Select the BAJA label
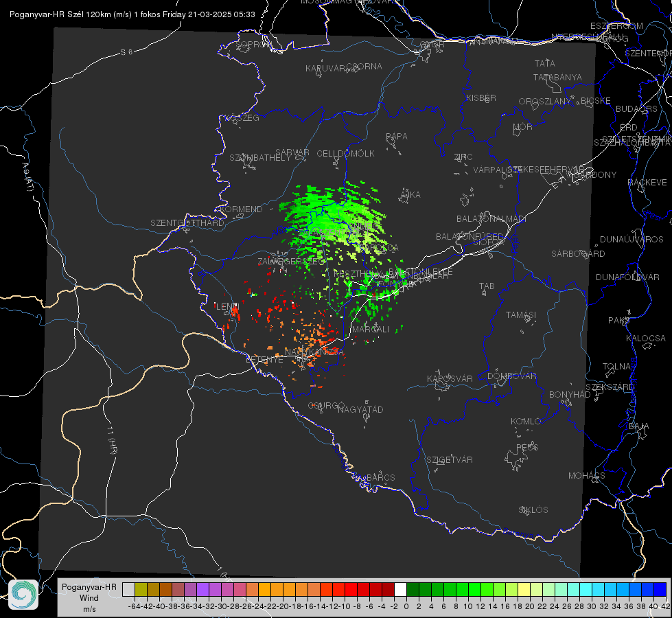Screen dimensions: 672x618 pos(639,426)
